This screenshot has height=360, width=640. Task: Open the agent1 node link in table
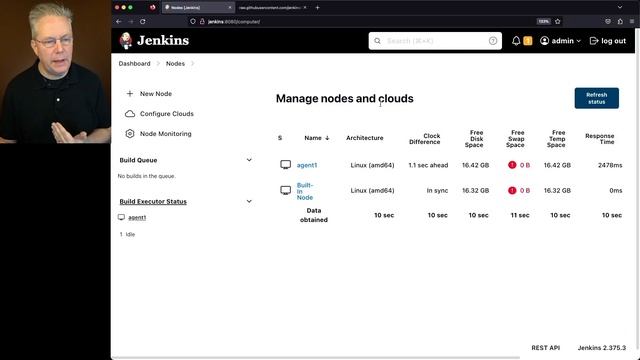click(x=307, y=165)
